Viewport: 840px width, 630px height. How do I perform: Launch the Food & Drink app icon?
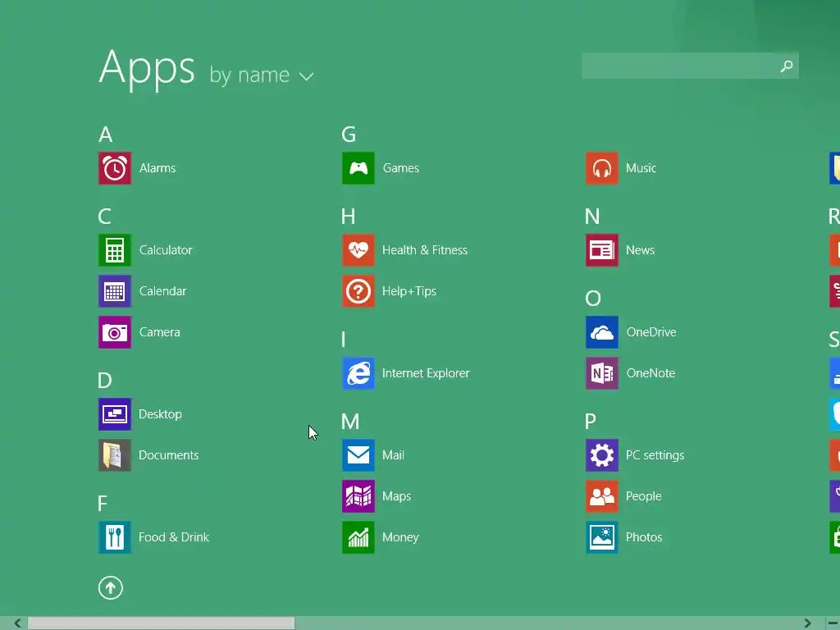pos(115,537)
